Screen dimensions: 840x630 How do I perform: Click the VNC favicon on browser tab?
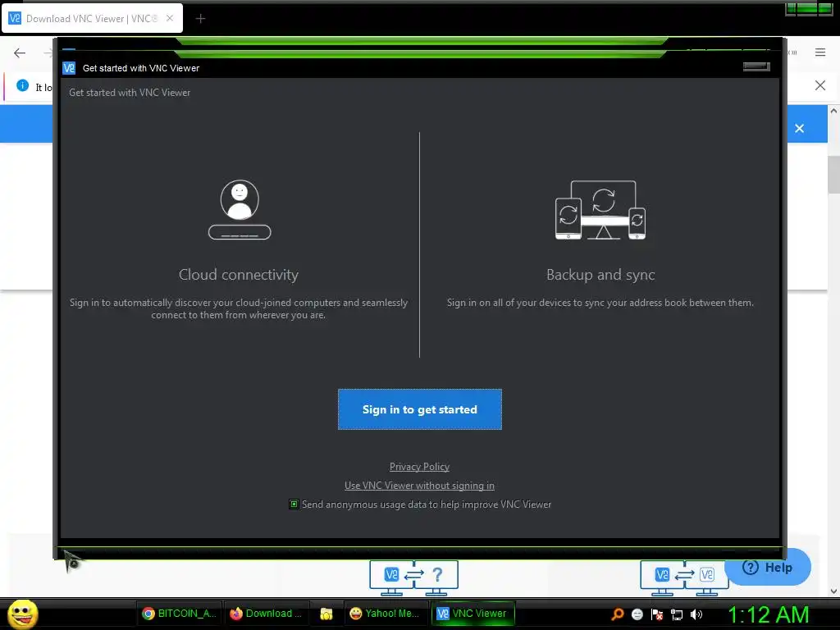[x=15, y=18]
